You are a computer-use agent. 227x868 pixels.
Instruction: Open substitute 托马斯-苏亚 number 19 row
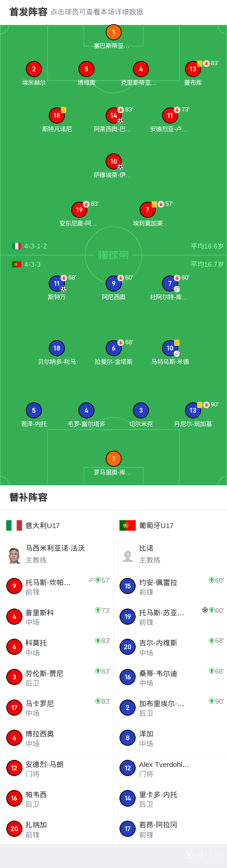170,617
